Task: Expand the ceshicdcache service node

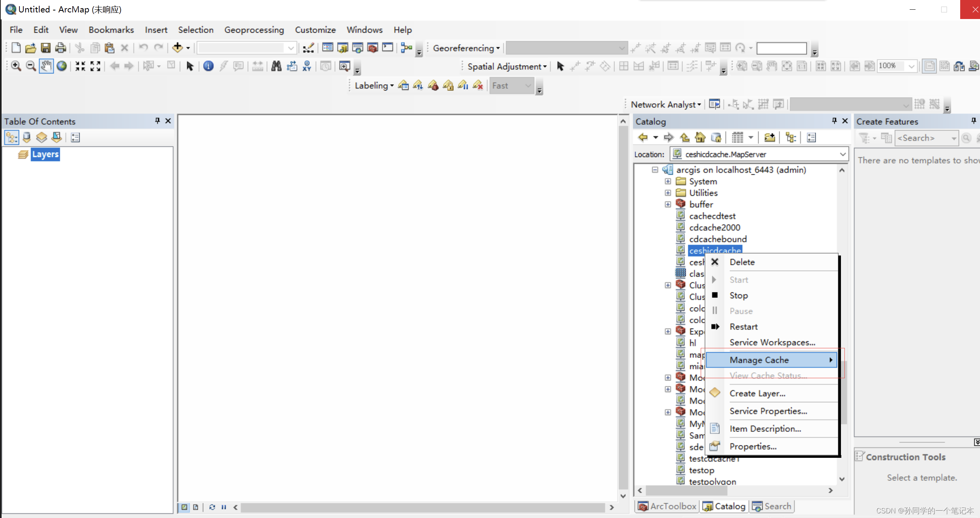Action: tap(668, 250)
